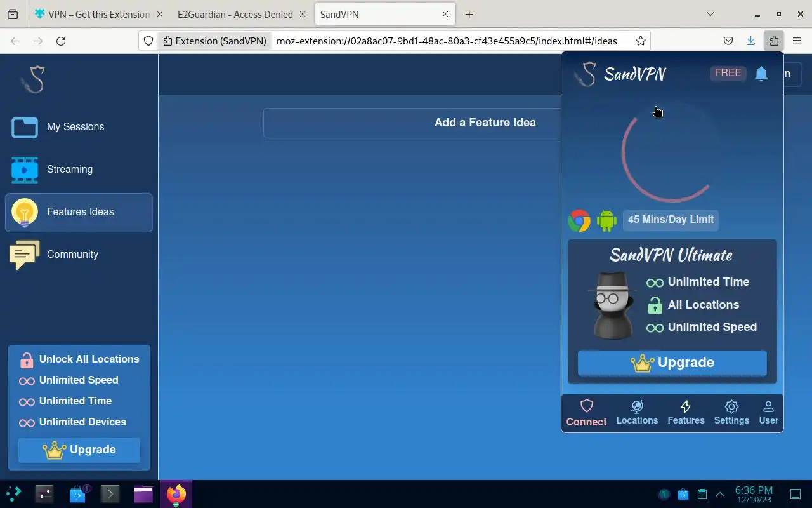Click the address bar URL
The image size is (812, 508).
tap(447, 41)
